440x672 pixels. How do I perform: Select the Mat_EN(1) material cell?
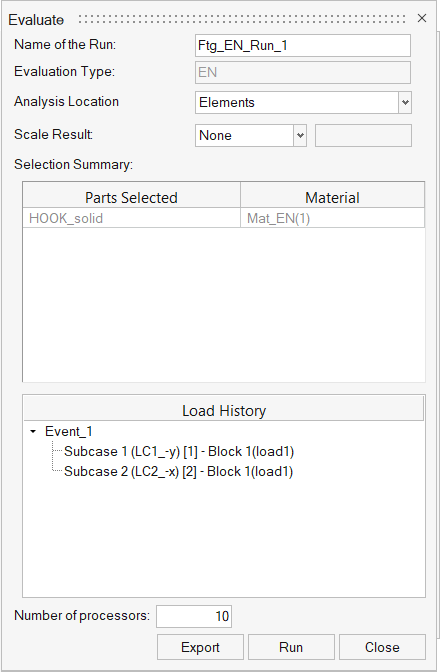click(x=332, y=218)
